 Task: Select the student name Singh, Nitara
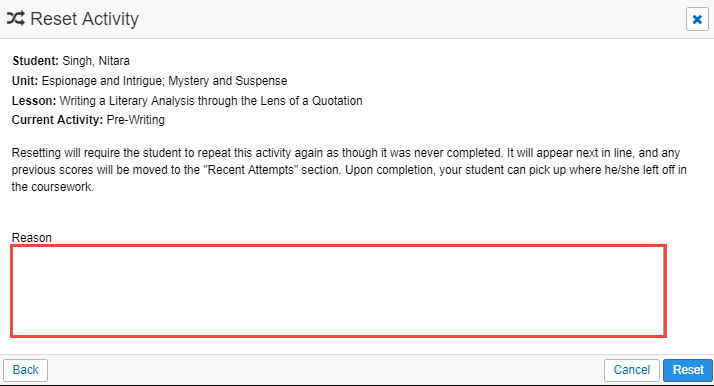[x=96, y=61]
